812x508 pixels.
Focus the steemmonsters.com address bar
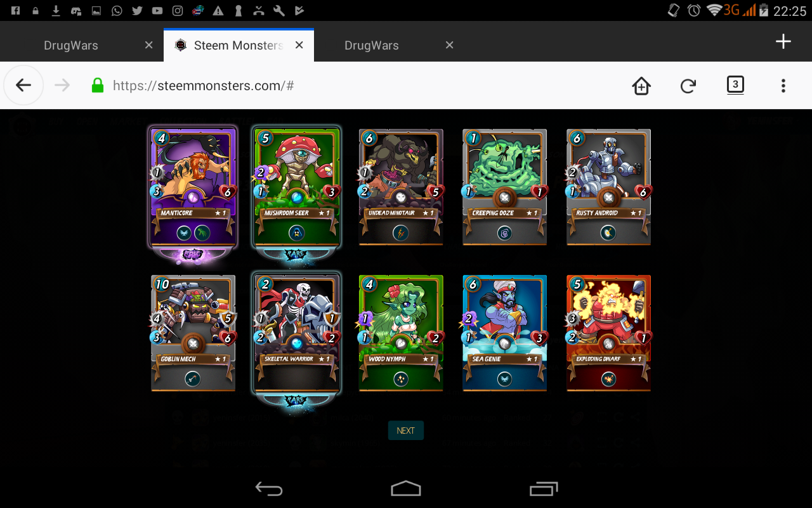pyautogui.click(x=203, y=86)
